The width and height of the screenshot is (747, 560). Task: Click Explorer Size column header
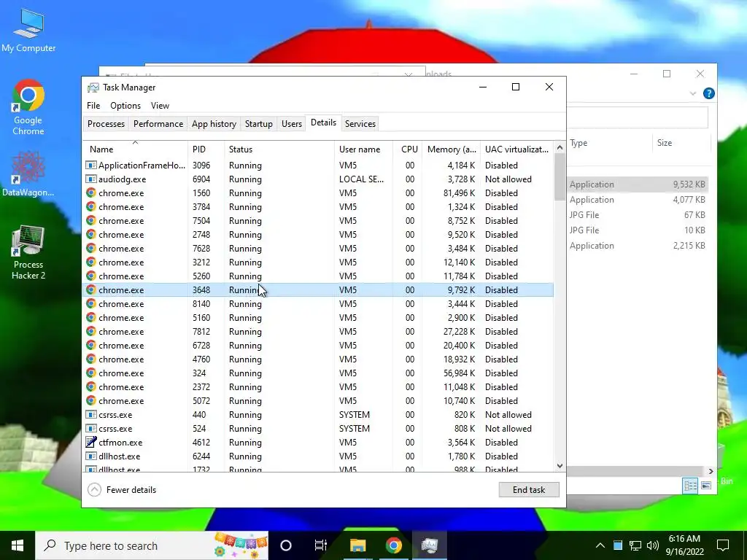coord(681,143)
